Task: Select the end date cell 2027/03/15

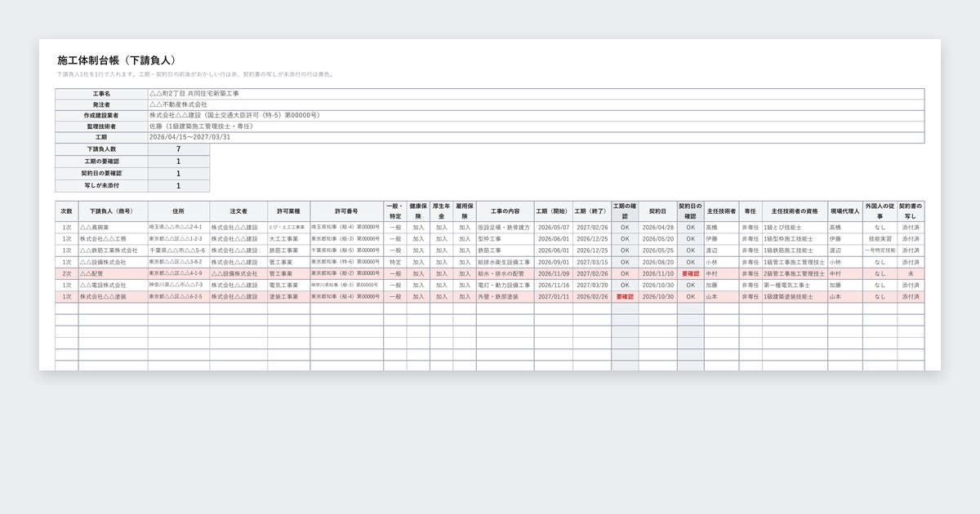Action: [x=592, y=263]
